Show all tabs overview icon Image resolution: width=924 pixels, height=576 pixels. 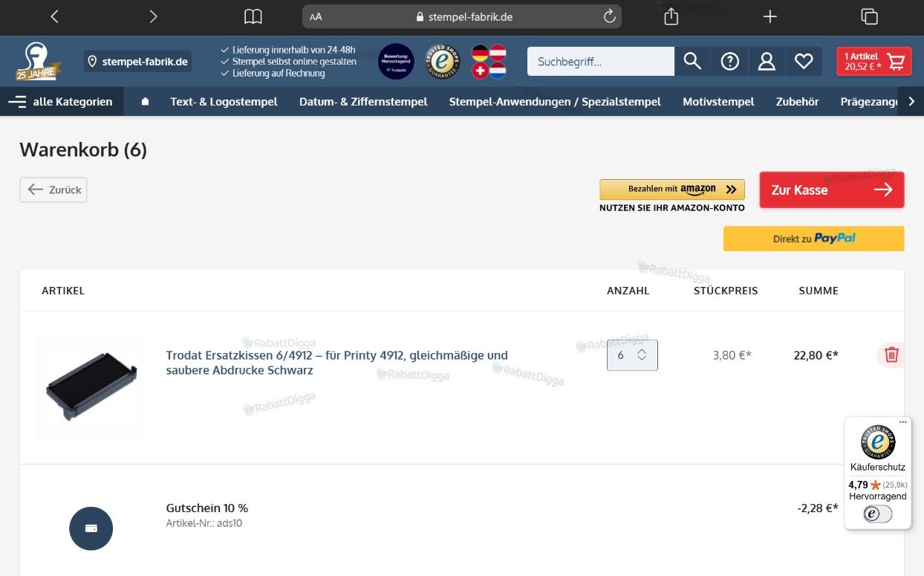tap(869, 16)
